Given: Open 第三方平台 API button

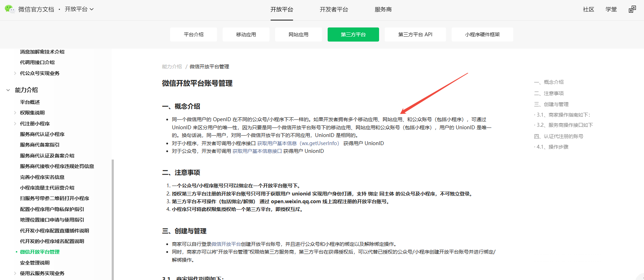Looking at the screenshot, I should pyautogui.click(x=415, y=35).
